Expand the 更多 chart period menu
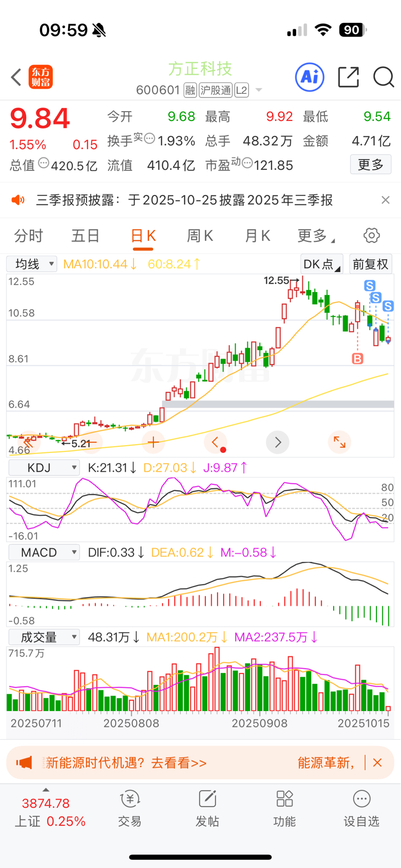Image resolution: width=401 pixels, height=868 pixels. tap(316, 236)
